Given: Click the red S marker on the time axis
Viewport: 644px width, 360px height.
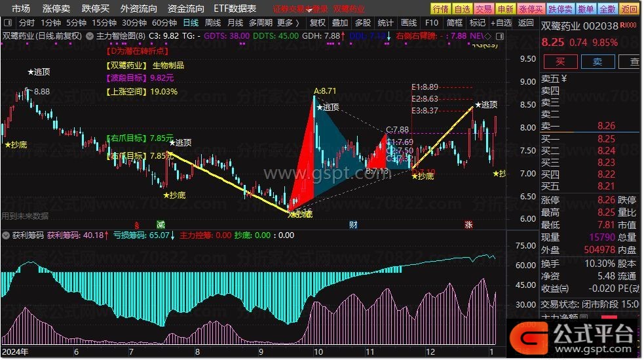Looking at the screenshot, I should click(x=137, y=225).
